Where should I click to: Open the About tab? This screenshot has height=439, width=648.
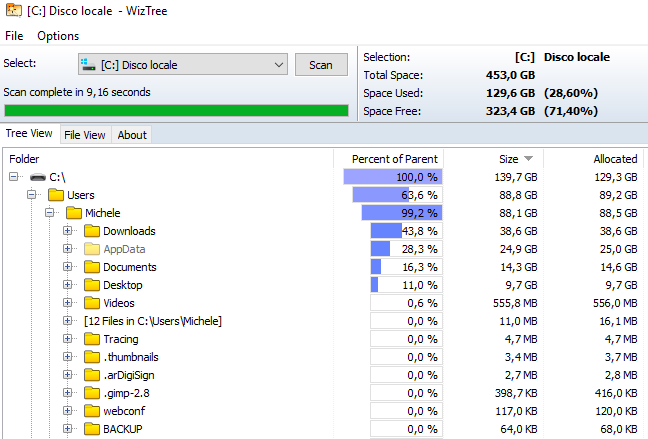(x=132, y=135)
